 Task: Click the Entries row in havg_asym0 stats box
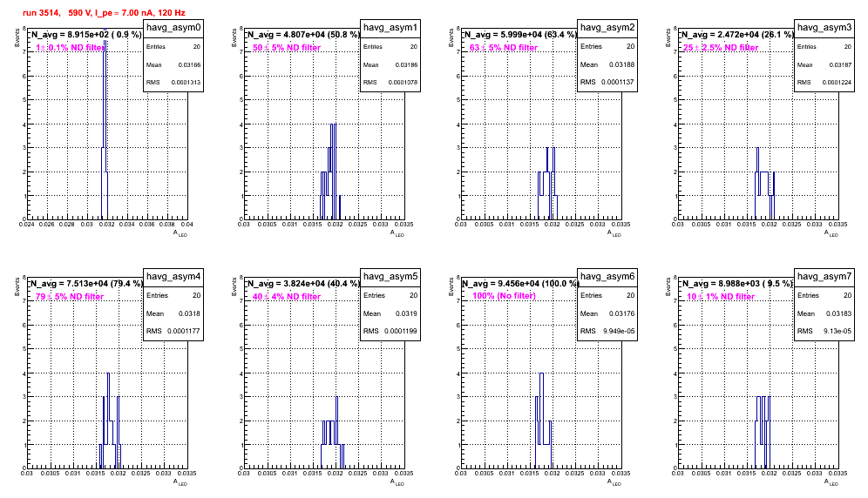(173, 47)
